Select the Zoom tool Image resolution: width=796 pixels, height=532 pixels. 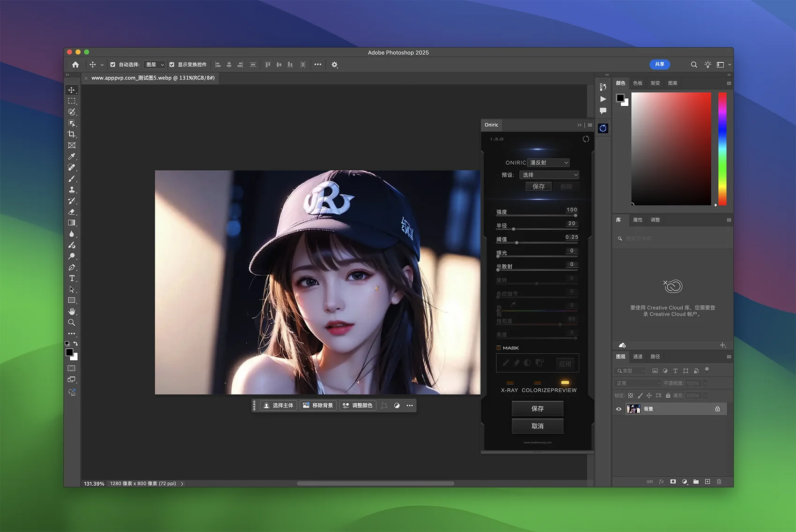point(72,323)
